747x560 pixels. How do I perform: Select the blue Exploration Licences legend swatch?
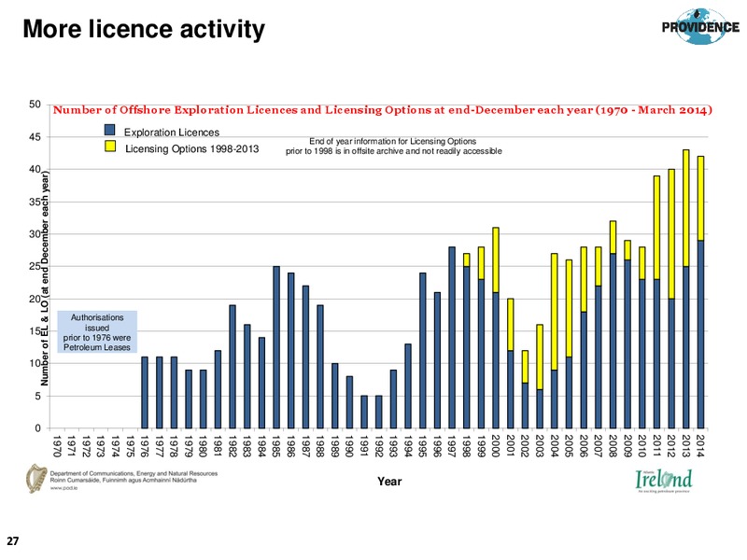[109, 130]
